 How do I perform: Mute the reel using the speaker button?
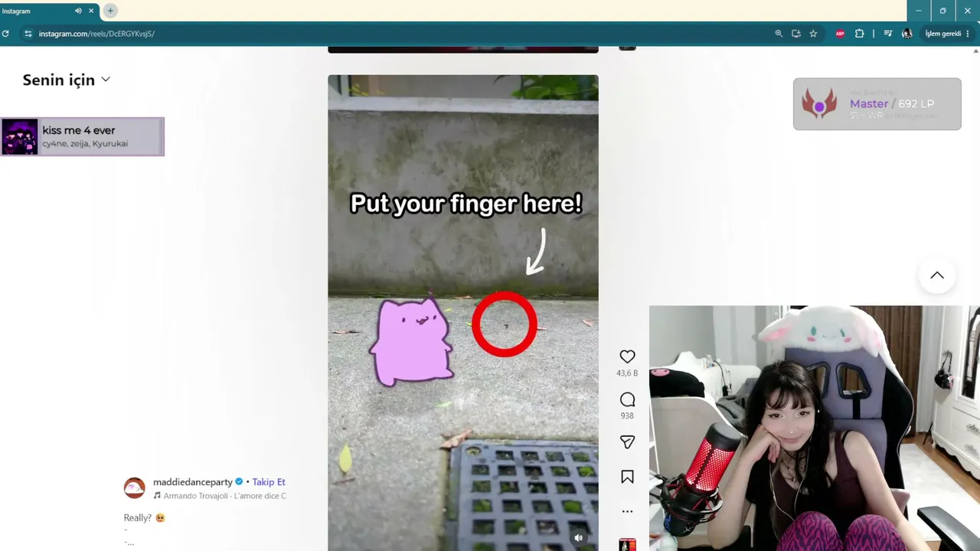[579, 538]
